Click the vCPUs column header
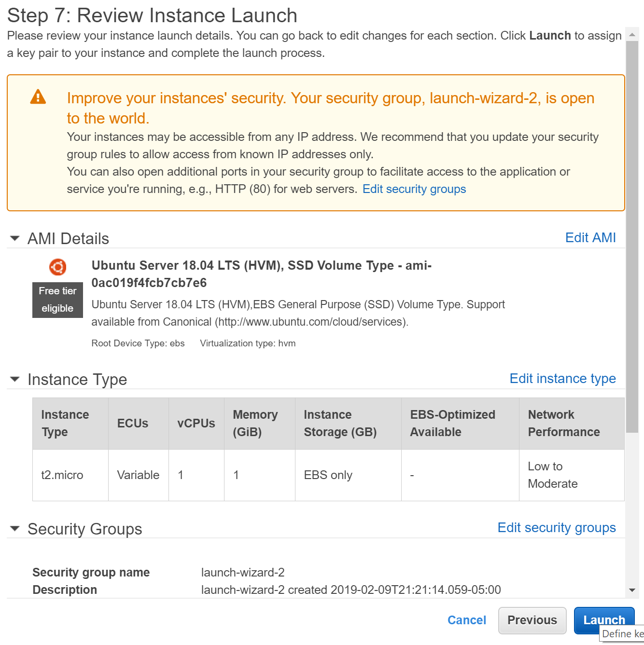The image size is (644, 645). coord(196,424)
